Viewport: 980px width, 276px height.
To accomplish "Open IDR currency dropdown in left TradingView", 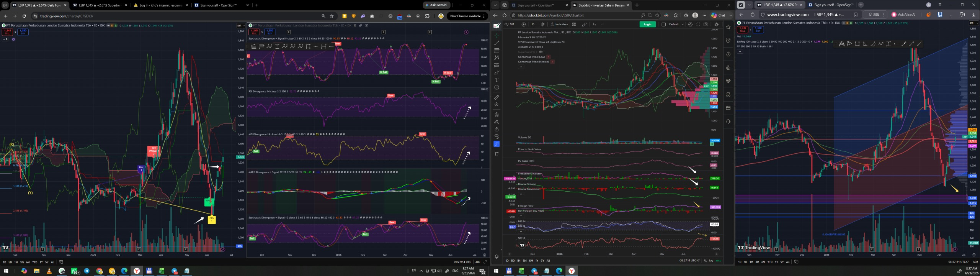I will tap(240, 26).
